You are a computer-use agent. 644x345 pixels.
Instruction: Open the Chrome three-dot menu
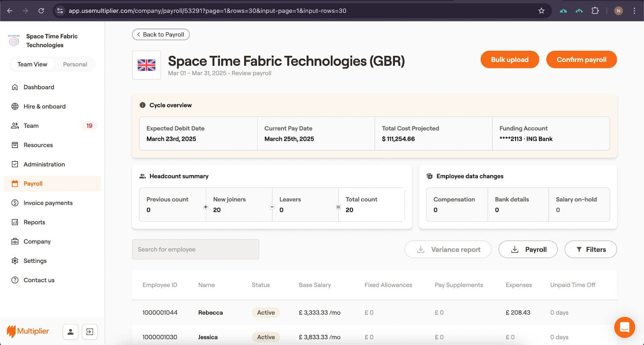634,11
